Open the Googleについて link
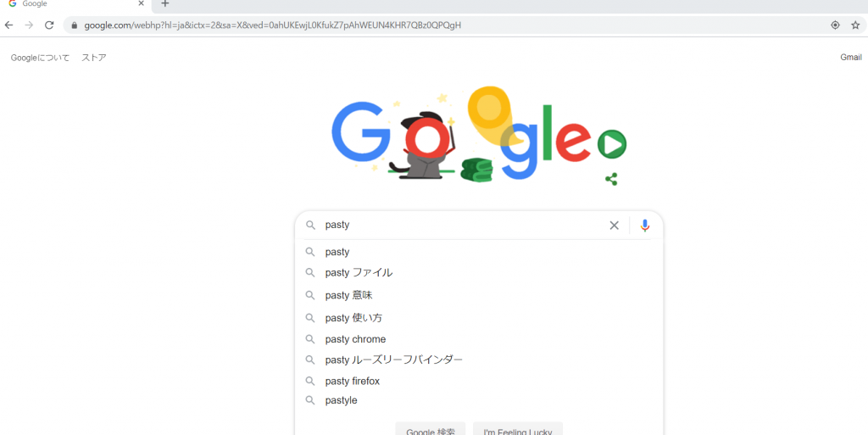 click(41, 58)
